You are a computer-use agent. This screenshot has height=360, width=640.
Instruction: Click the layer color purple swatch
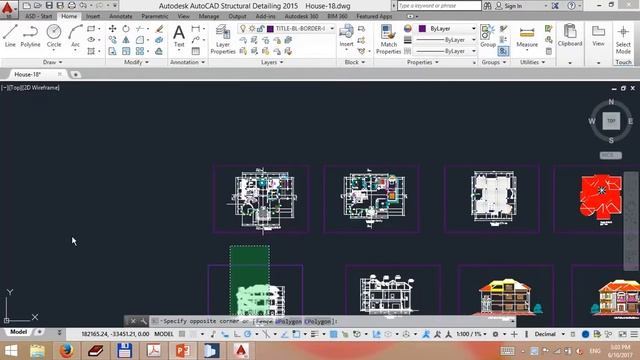coord(270,29)
